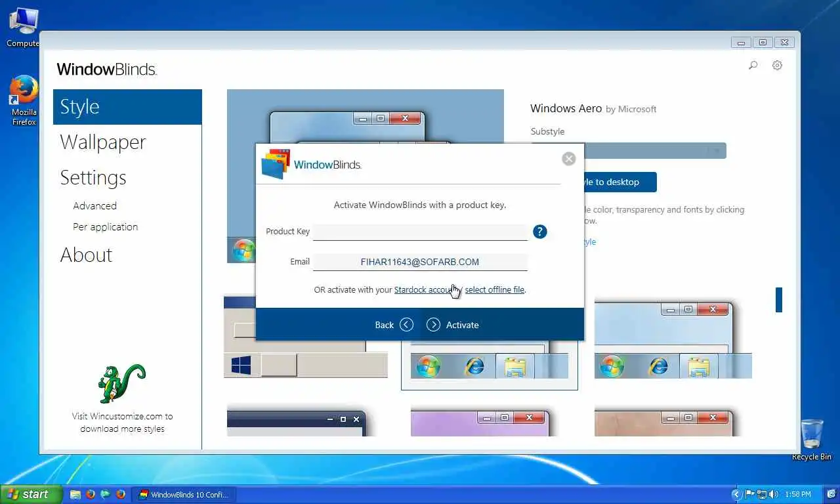Click the Product Key help question mark
Viewport: 840px width, 504px height.
point(539,232)
